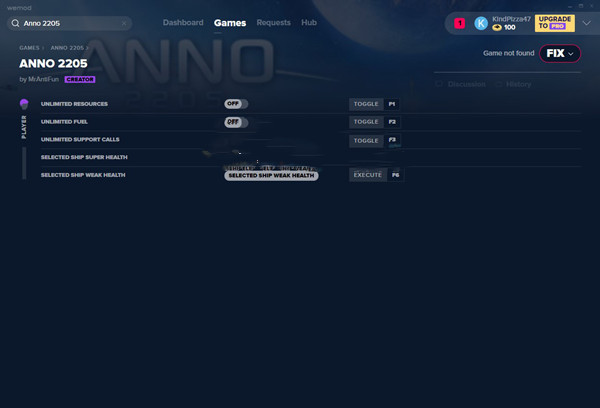Execute the Selected Ship Weak Health cheat

pos(366,175)
